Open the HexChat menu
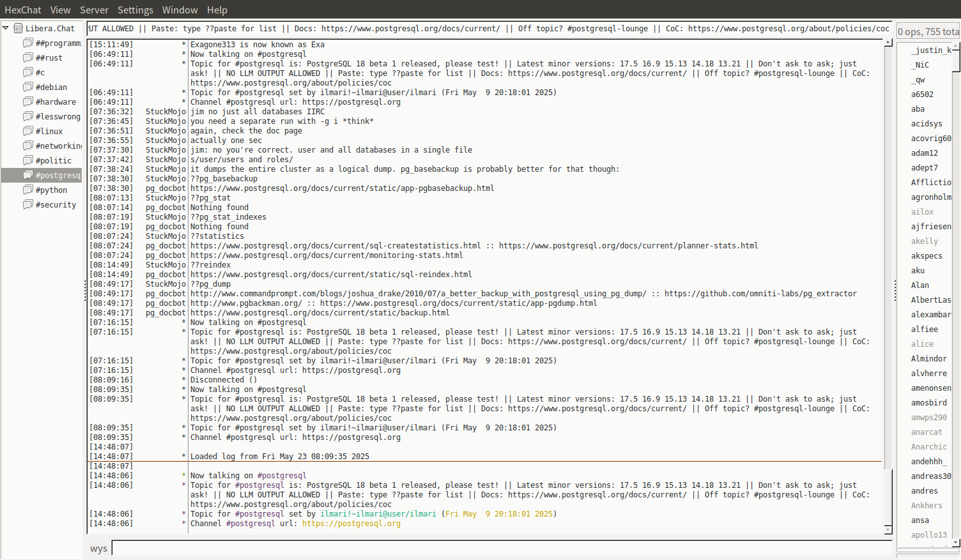Image resolution: width=961 pixels, height=560 pixels. [22, 10]
